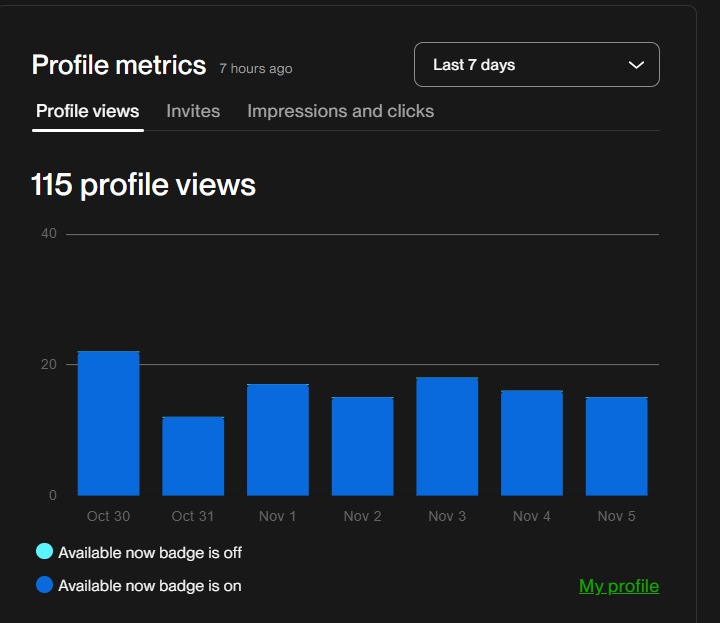Click the Nov 4 chart bar
Viewport: 720px width, 623px height.
click(532, 443)
